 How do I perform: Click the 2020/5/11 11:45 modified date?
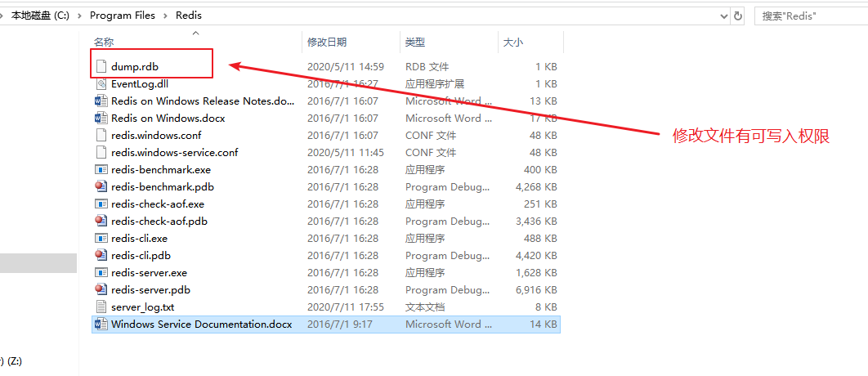point(346,153)
